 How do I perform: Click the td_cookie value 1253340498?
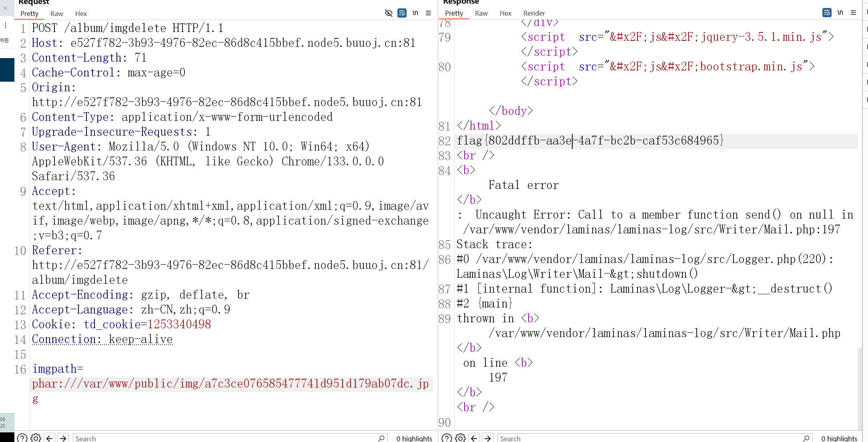179,324
